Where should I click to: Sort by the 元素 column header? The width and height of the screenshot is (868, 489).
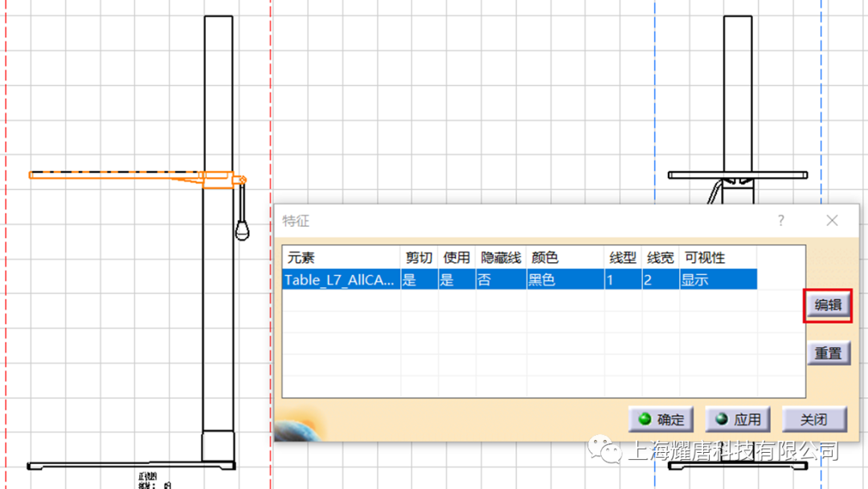tap(301, 257)
